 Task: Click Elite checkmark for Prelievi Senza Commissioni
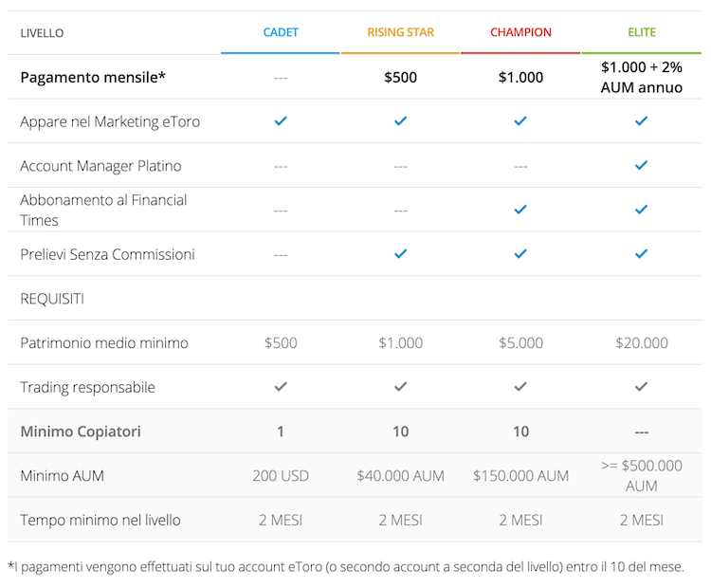pos(641,253)
